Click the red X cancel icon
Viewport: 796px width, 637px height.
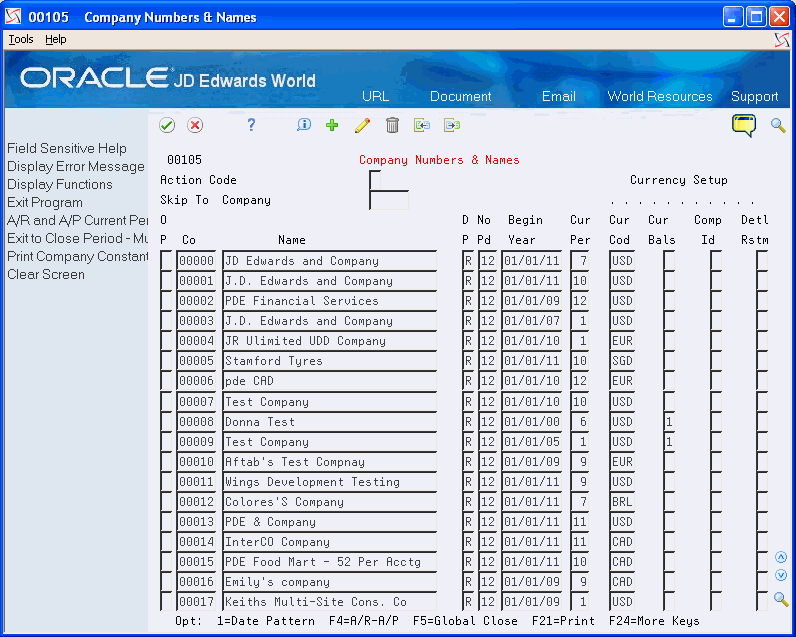(x=195, y=125)
